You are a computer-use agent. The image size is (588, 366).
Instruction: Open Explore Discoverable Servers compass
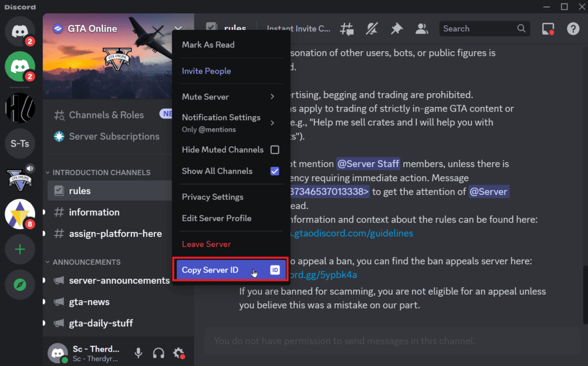pos(20,285)
